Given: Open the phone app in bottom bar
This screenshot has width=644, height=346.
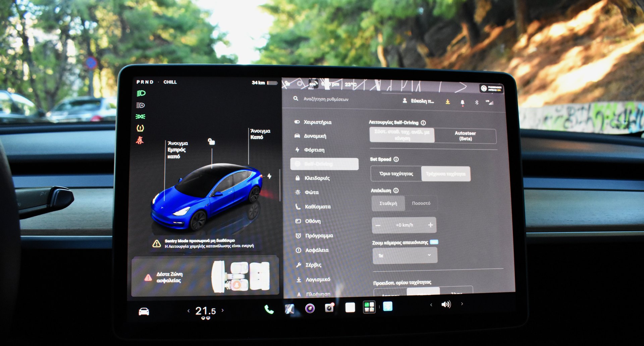Looking at the screenshot, I should [269, 309].
